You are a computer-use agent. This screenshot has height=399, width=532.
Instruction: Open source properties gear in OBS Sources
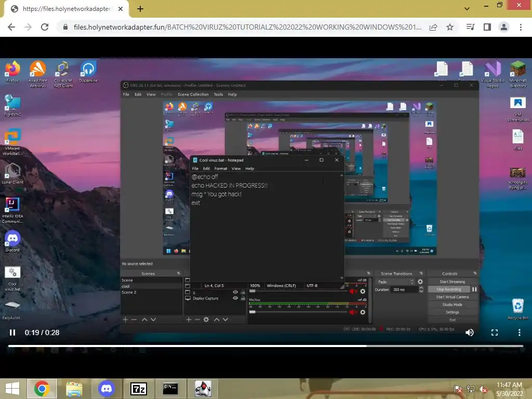pyautogui.click(x=206, y=320)
